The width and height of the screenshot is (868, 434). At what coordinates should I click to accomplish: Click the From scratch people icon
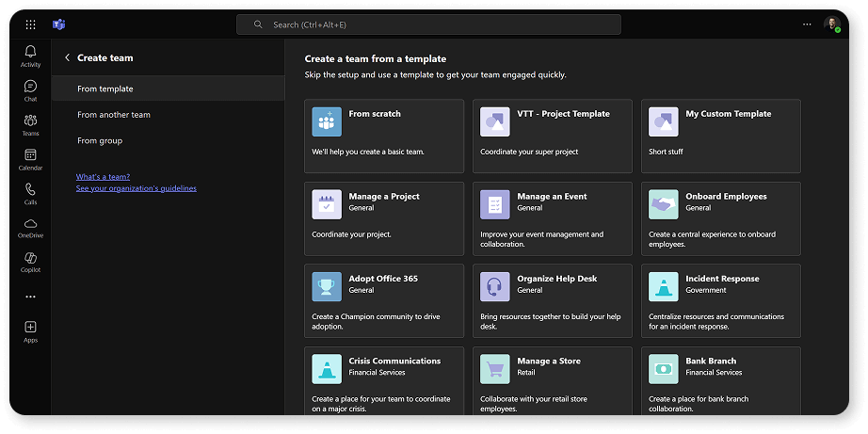tap(327, 121)
